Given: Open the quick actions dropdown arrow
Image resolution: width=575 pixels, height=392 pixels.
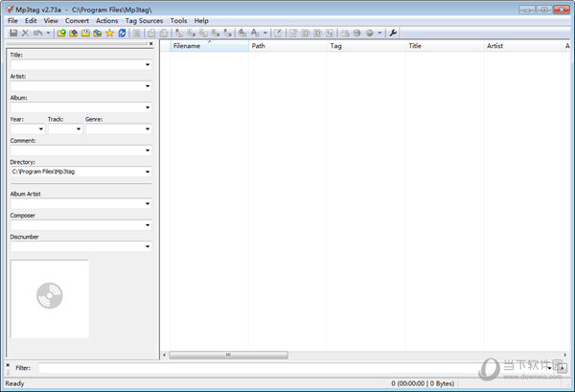Looking at the screenshot, I should (265, 33).
